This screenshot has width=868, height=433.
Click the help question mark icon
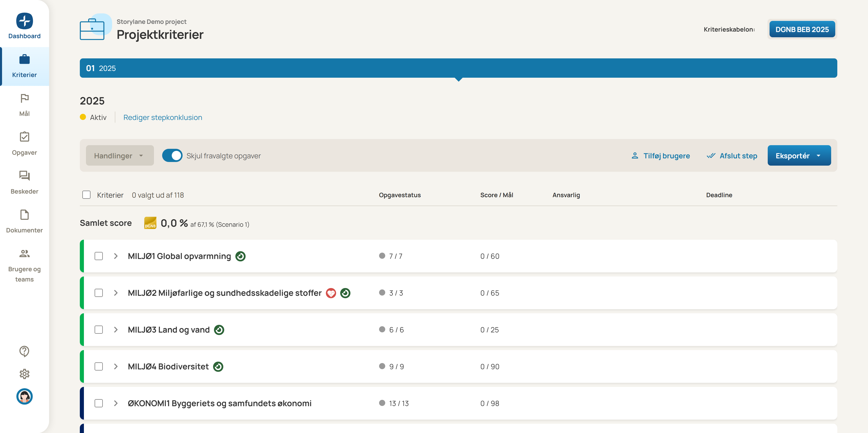pyautogui.click(x=24, y=351)
